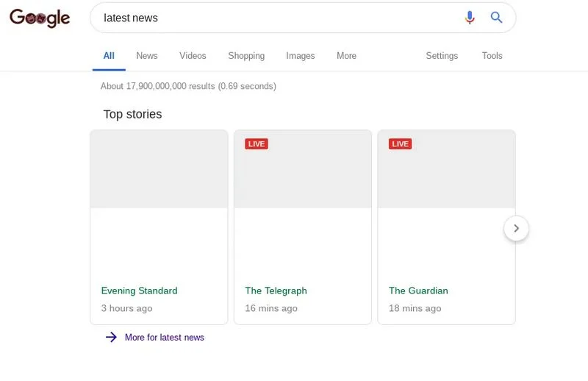Click the blue magnifier search icon
588x381 pixels.
(x=497, y=17)
